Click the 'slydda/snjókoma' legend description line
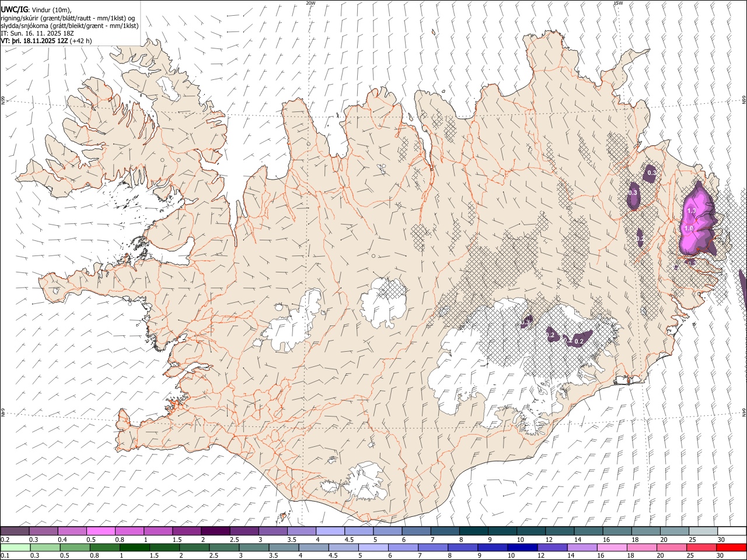 coord(69,26)
